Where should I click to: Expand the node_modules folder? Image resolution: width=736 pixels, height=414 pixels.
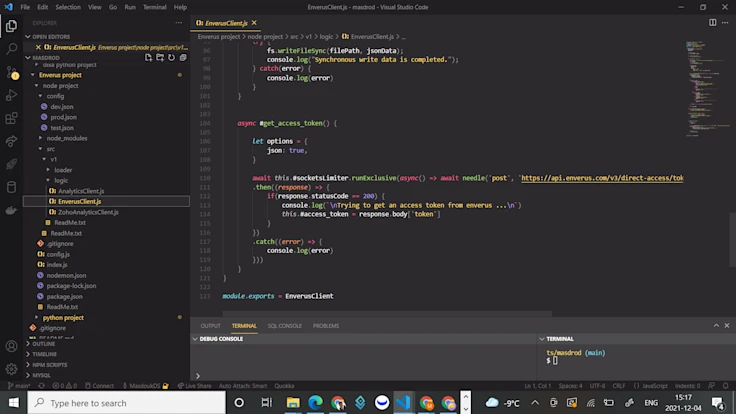click(67, 138)
